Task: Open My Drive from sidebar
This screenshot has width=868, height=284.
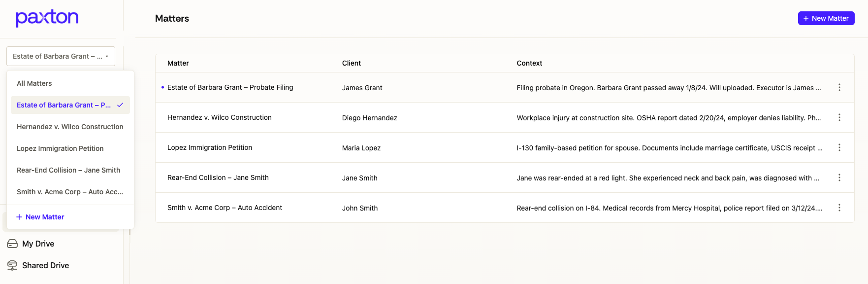Action: (38, 244)
